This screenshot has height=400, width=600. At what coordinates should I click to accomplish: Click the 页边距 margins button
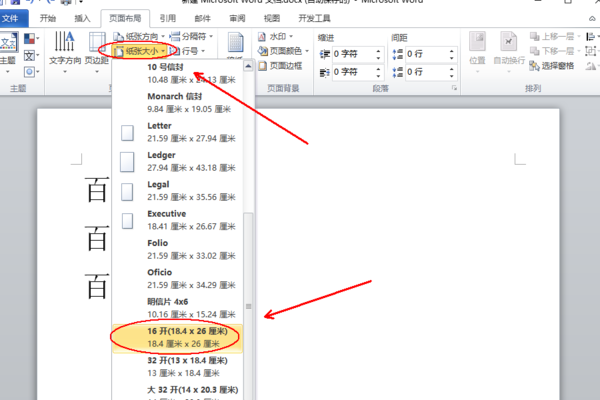coord(97,53)
